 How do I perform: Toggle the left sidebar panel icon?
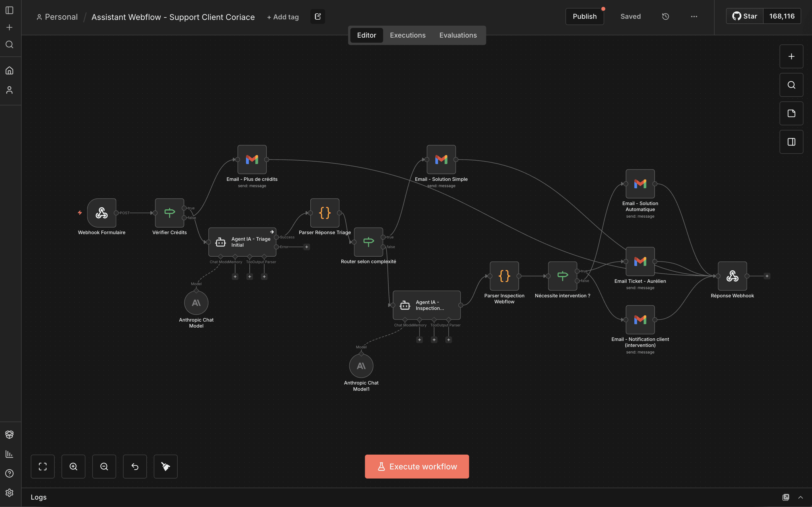point(9,10)
